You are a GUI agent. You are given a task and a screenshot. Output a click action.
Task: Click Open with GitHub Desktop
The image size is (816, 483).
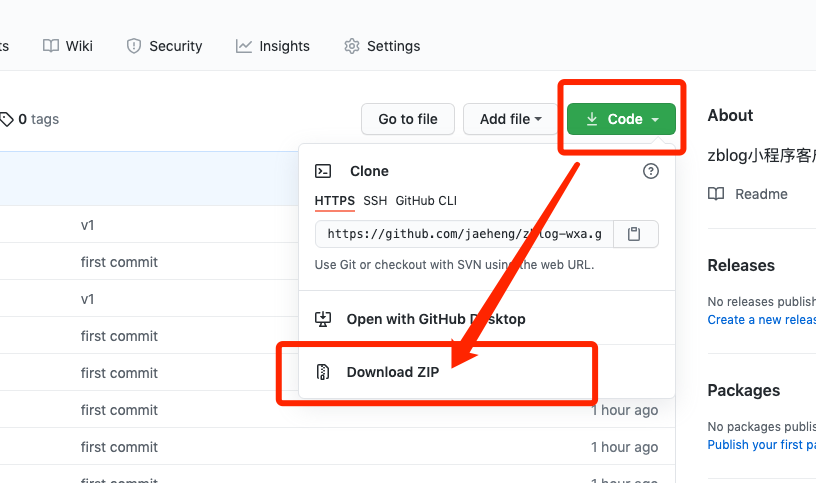(x=487, y=319)
